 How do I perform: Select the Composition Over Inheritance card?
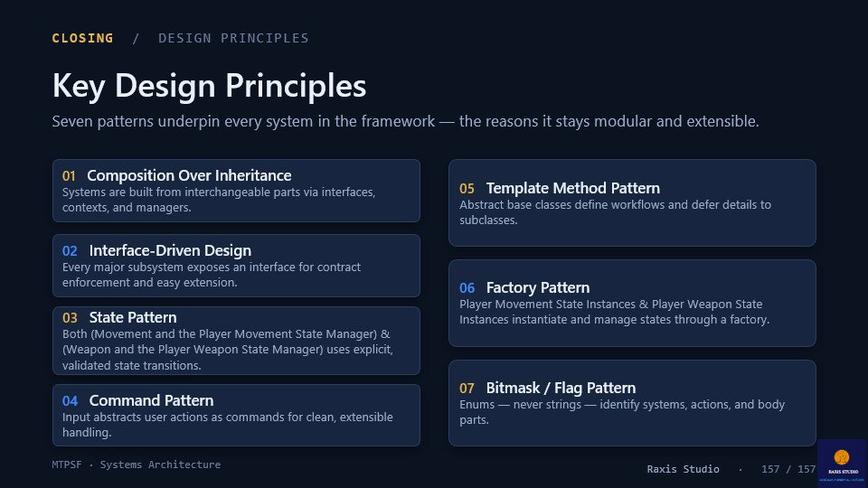236,191
